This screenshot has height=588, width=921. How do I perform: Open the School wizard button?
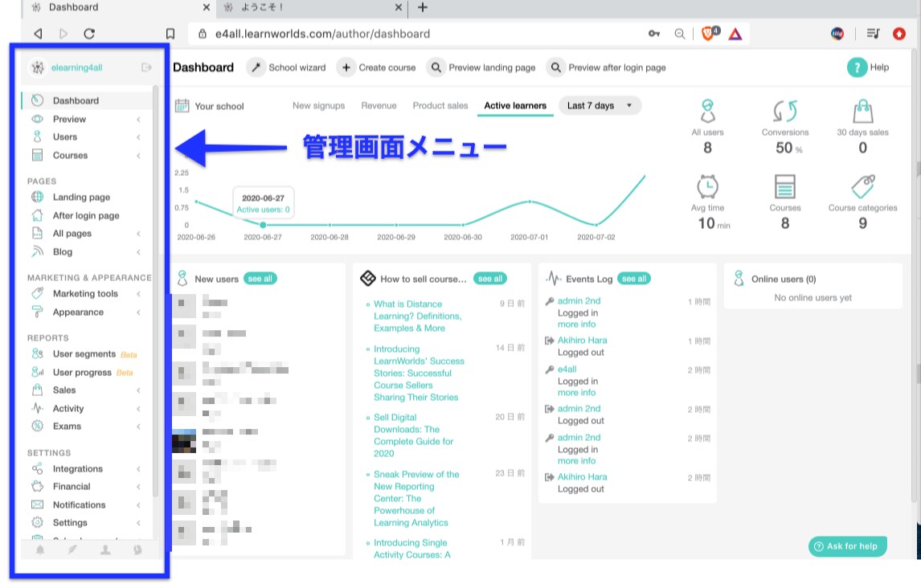[x=288, y=67]
